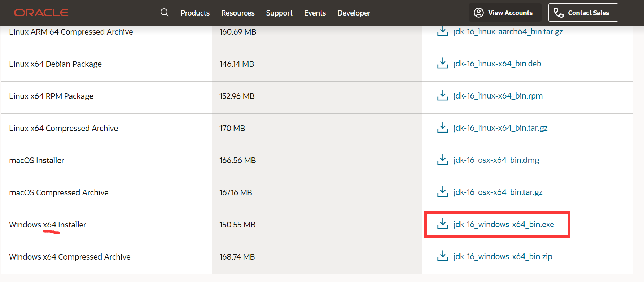
Task: Download jdk-16_osx-x64_bin.tar.gz link
Action: (x=498, y=192)
